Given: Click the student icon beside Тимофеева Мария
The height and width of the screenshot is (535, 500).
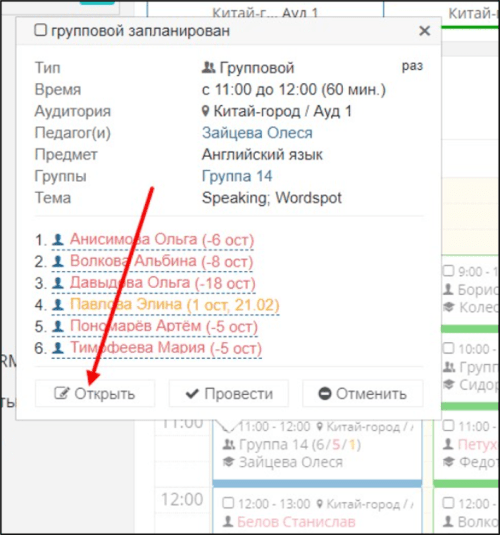Looking at the screenshot, I should tap(58, 348).
